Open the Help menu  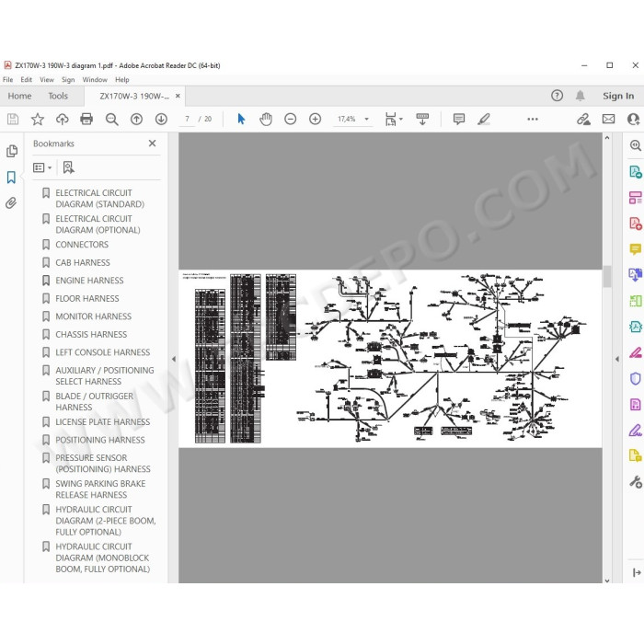(122, 80)
